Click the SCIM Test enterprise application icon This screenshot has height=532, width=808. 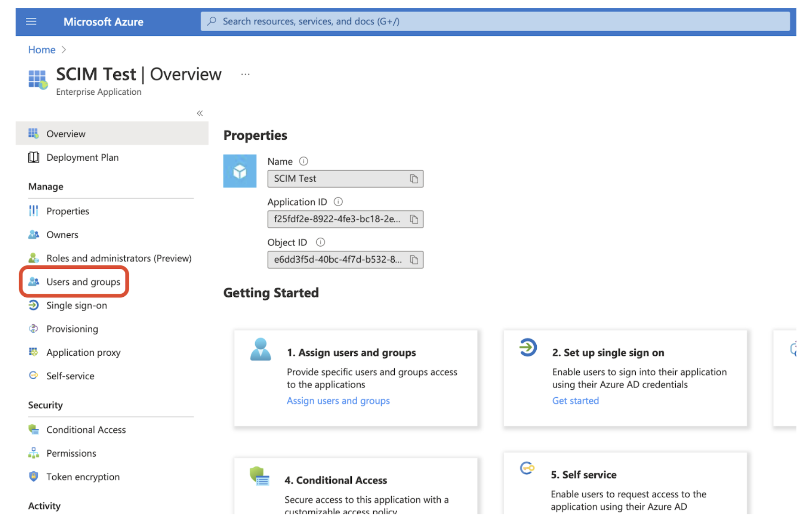pyautogui.click(x=38, y=80)
